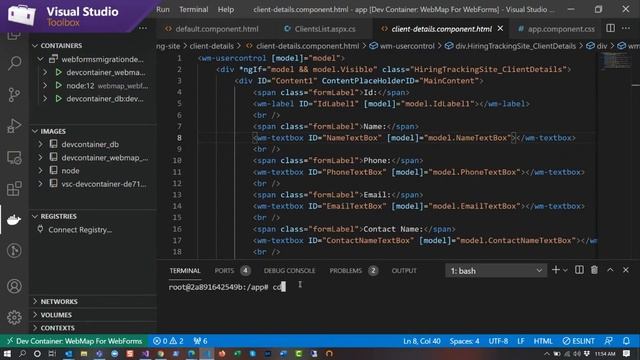Split the editor to the right
Screen dimensions: 640x360
(x=611, y=28)
